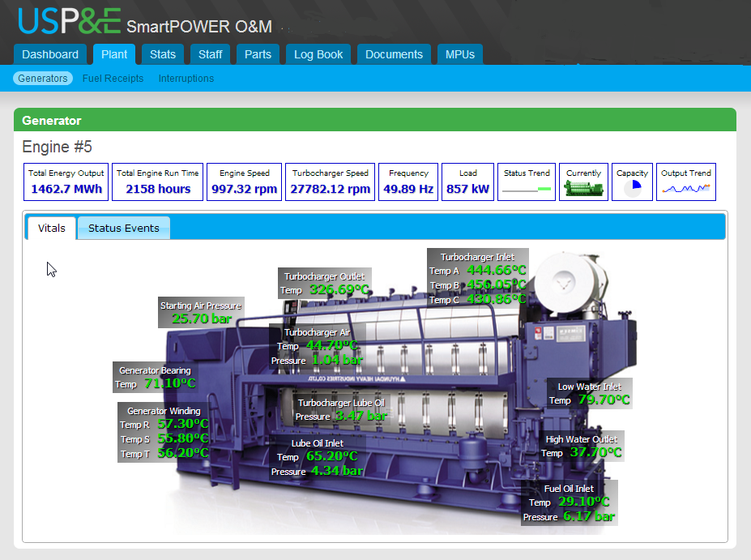This screenshot has width=751, height=560.
Task: Click the Capacity pie chart icon
Action: click(x=632, y=189)
